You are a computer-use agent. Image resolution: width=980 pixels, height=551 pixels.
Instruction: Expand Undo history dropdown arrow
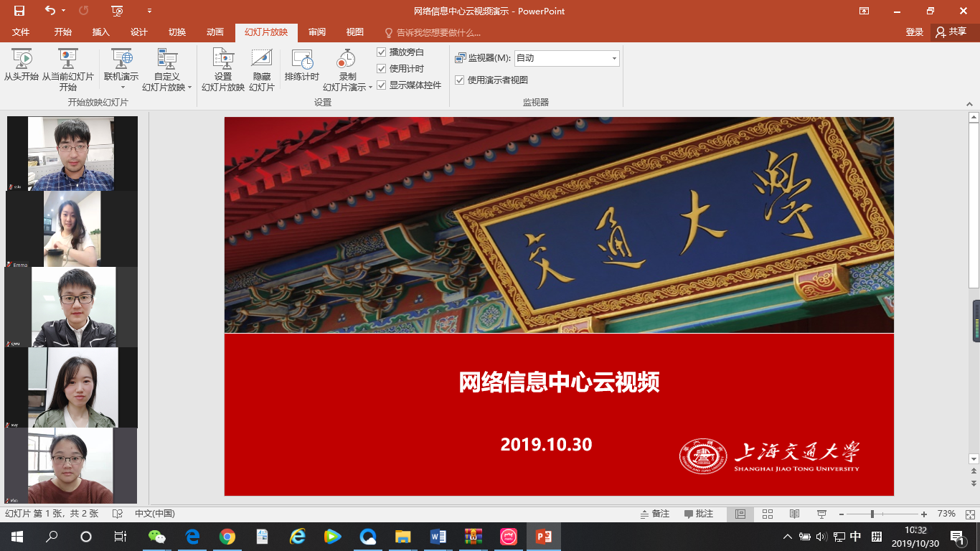click(x=64, y=11)
